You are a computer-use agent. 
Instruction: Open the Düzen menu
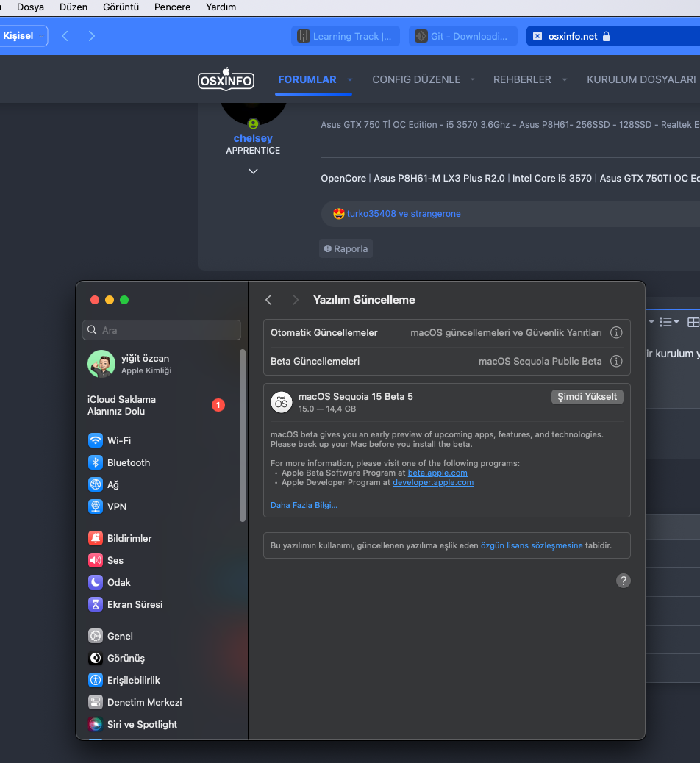pos(74,7)
